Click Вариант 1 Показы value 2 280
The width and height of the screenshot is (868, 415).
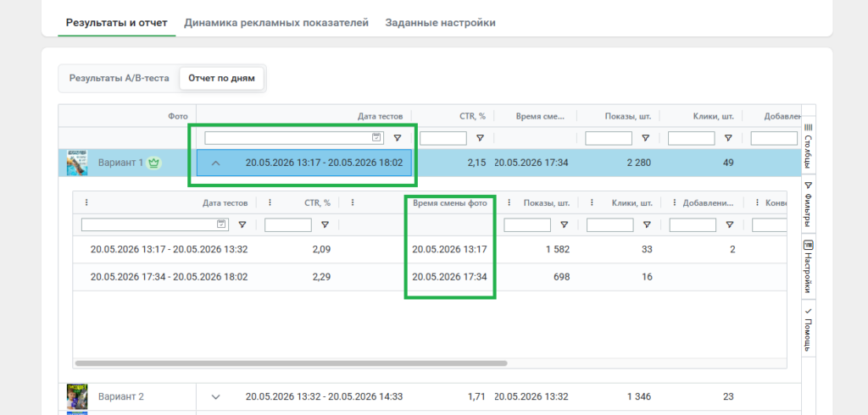pyautogui.click(x=639, y=163)
